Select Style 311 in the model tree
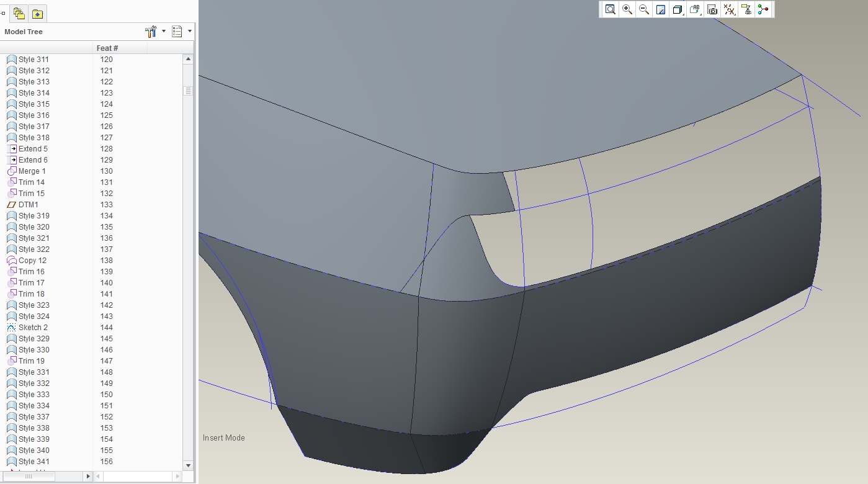The image size is (868, 484). point(34,60)
